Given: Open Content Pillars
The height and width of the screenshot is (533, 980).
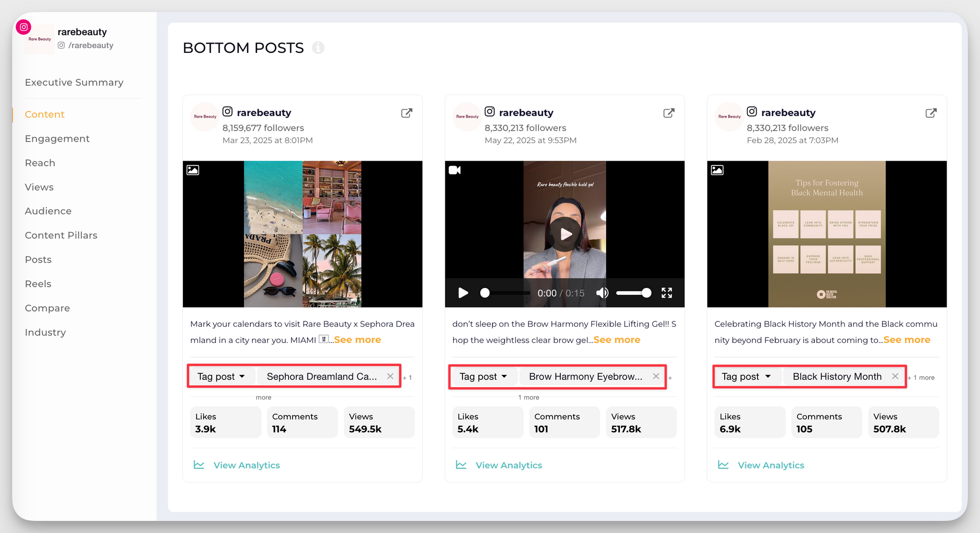Looking at the screenshot, I should click(x=61, y=235).
